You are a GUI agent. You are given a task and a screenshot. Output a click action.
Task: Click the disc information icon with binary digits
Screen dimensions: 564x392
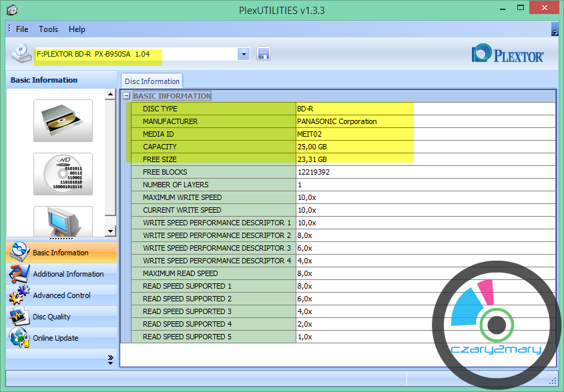point(63,174)
